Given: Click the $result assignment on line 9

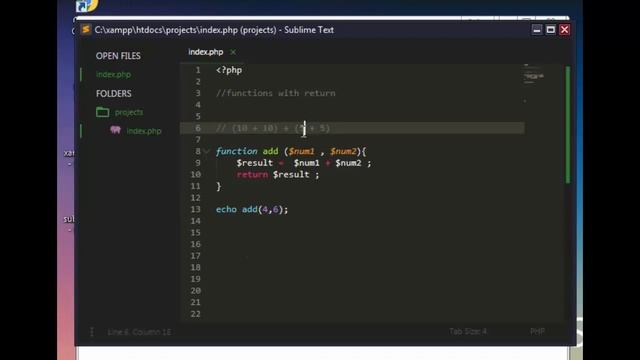Looking at the screenshot, I should coord(304,163).
